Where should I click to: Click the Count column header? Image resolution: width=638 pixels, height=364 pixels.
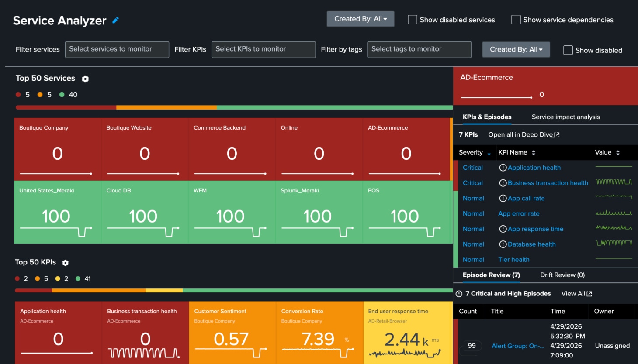pos(468,311)
